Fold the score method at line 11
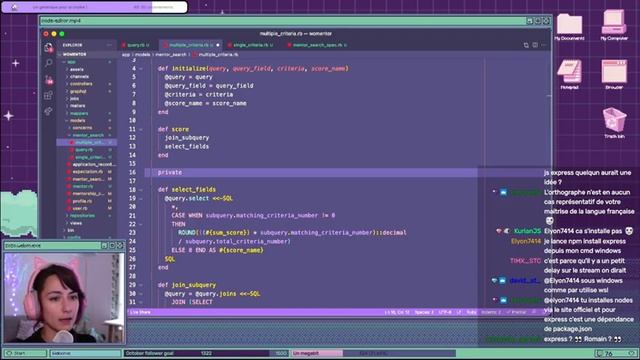The width and height of the screenshot is (640, 360). click(141, 129)
